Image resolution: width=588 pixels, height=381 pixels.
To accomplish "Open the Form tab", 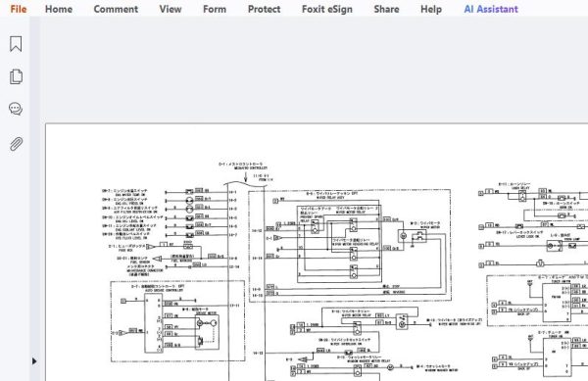I will [x=215, y=9].
